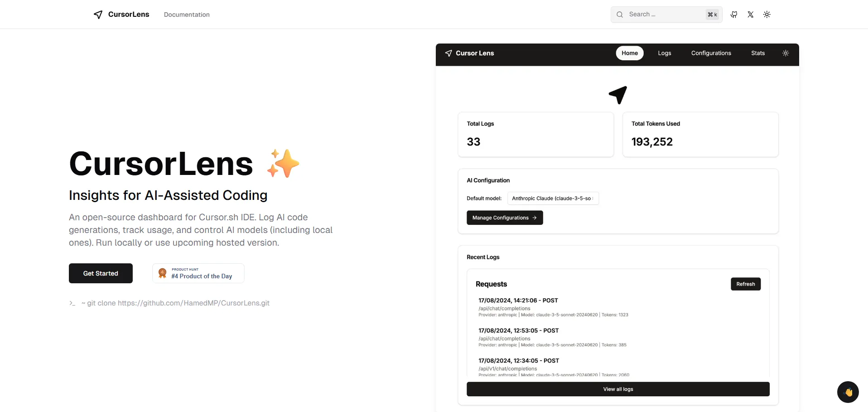Image resolution: width=868 pixels, height=412 pixels.
Task: Click the waving hand chat bubble
Action: (848, 392)
